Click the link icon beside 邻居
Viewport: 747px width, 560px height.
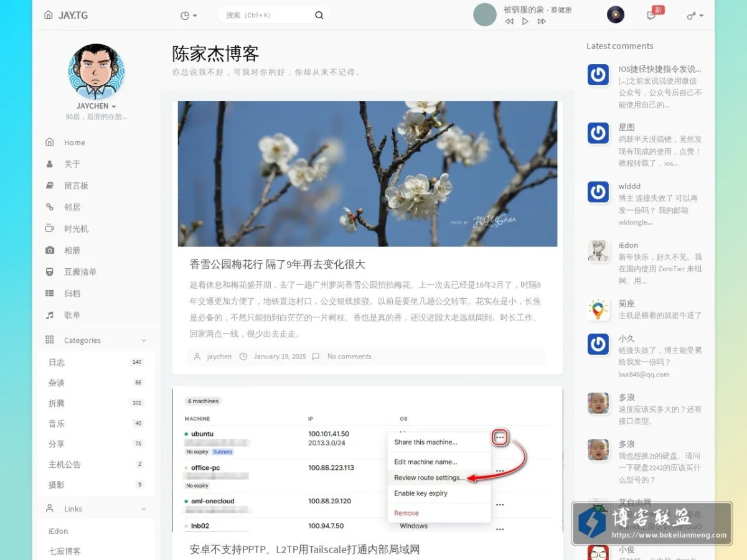coord(50,207)
